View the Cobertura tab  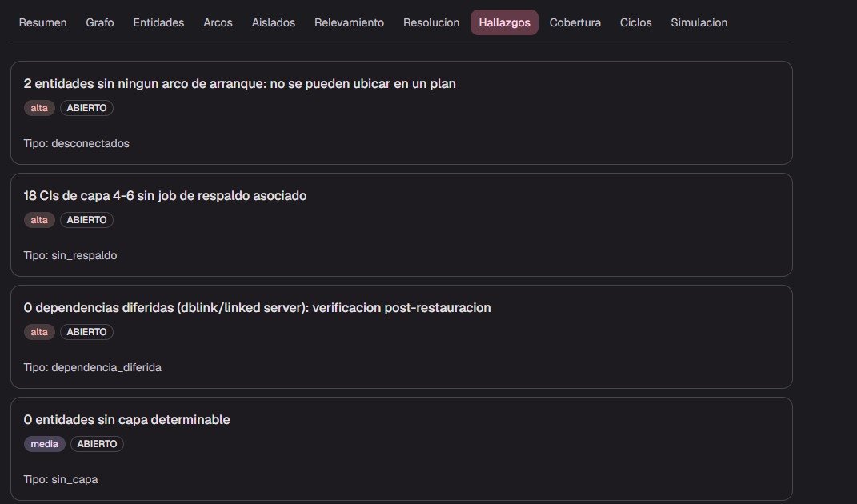tap(575, 22)
